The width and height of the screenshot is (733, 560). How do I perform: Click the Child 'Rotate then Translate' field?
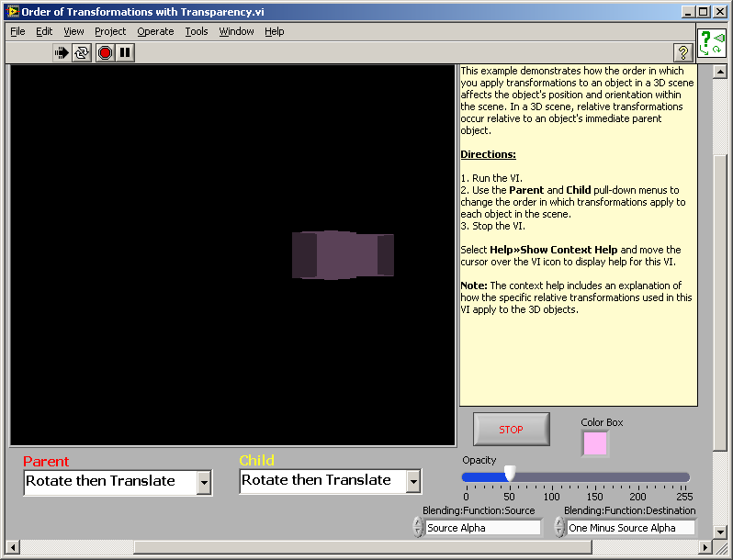coord(323,482)
